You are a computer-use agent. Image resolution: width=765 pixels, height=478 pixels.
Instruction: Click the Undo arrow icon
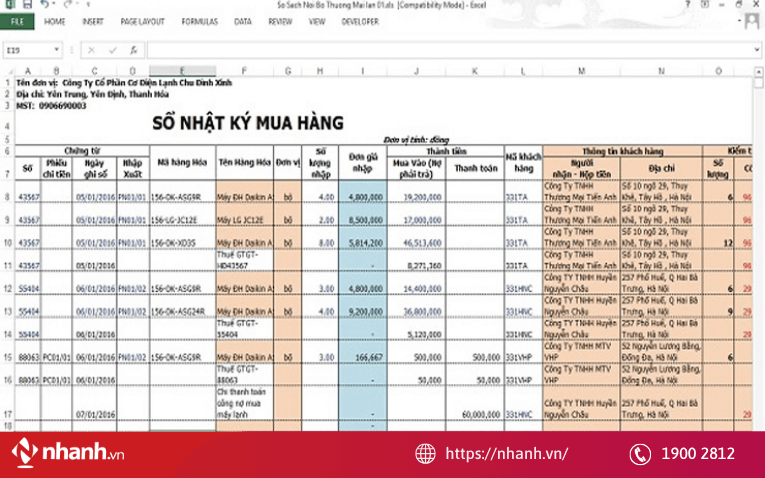point(45,4)
